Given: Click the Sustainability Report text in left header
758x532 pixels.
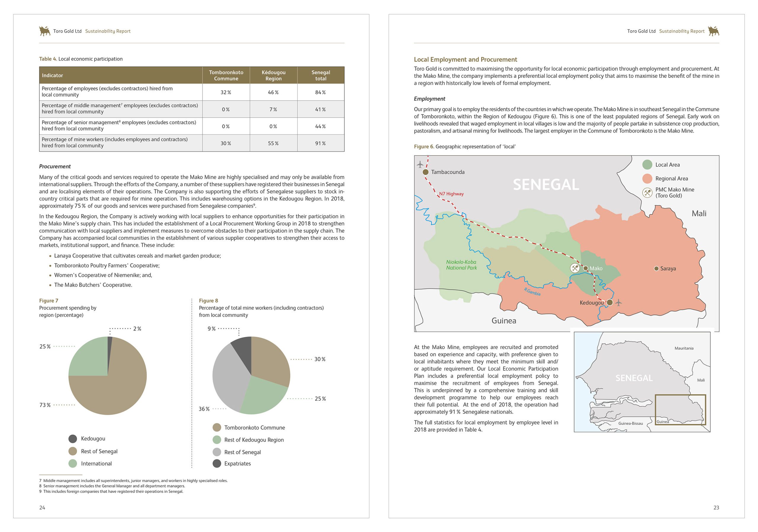Looking at the screenshot, I should pyautogui.click(x=107, y=31).
